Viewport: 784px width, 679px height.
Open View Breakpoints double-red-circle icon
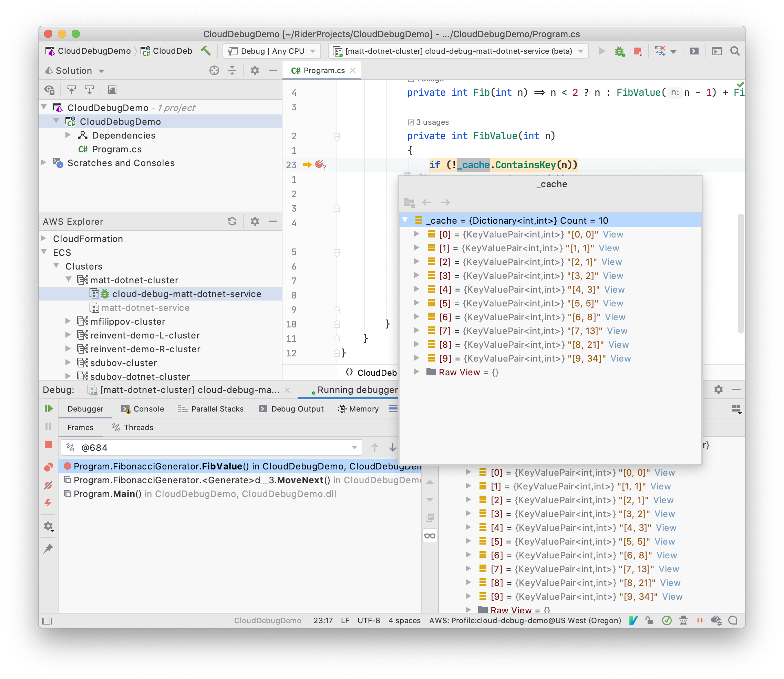pyautogui.click(x=48, y=467)
